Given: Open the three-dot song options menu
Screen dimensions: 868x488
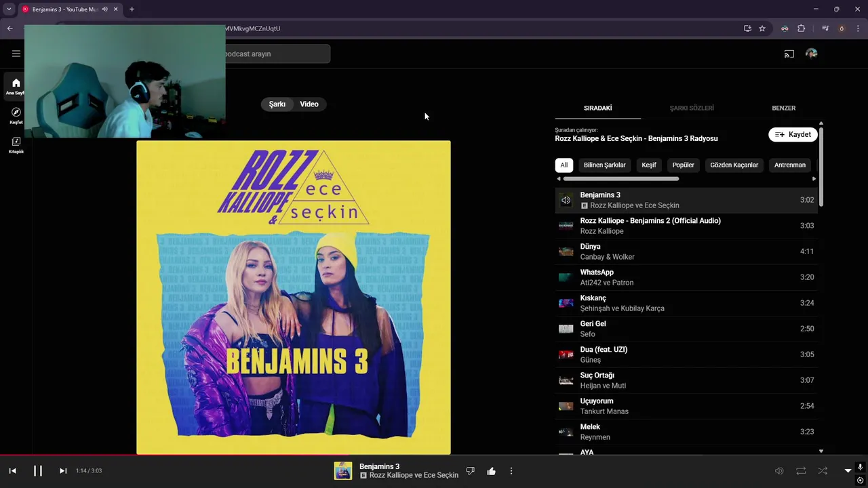Looking at the screenshot, I should [511, 471].
